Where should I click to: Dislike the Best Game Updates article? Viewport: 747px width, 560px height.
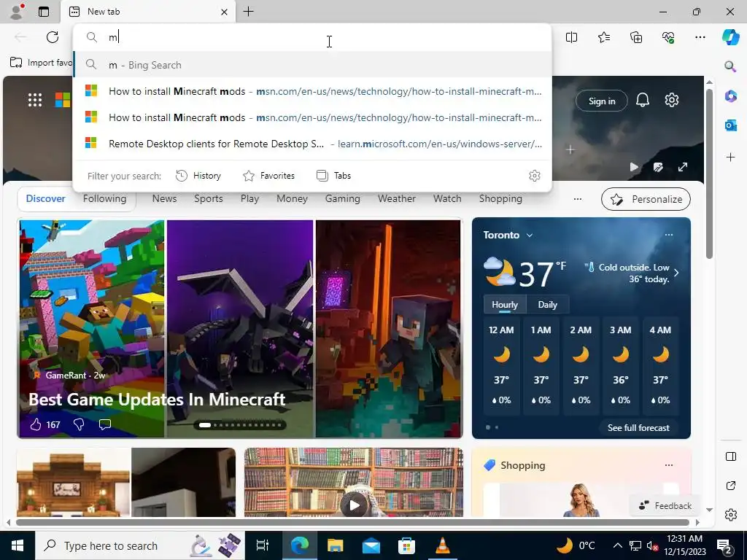[x=79, y=424]
